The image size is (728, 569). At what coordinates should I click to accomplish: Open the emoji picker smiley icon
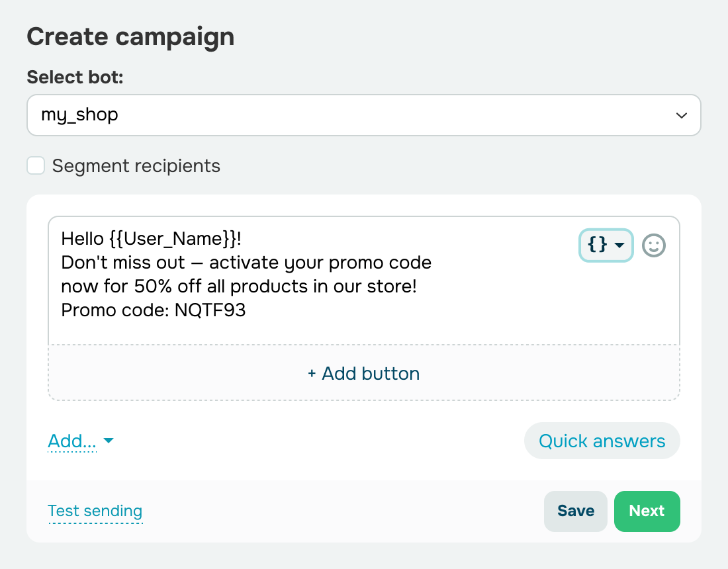[654, 245]
